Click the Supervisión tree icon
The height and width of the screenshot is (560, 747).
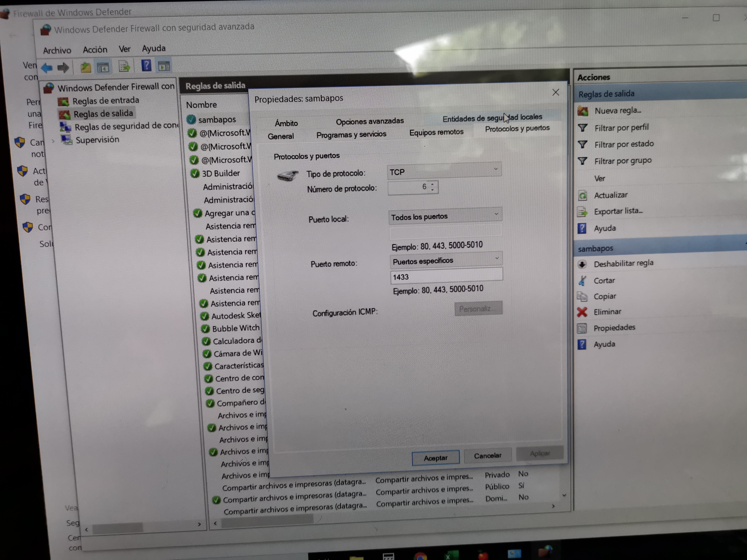click(x=67, y=140)
